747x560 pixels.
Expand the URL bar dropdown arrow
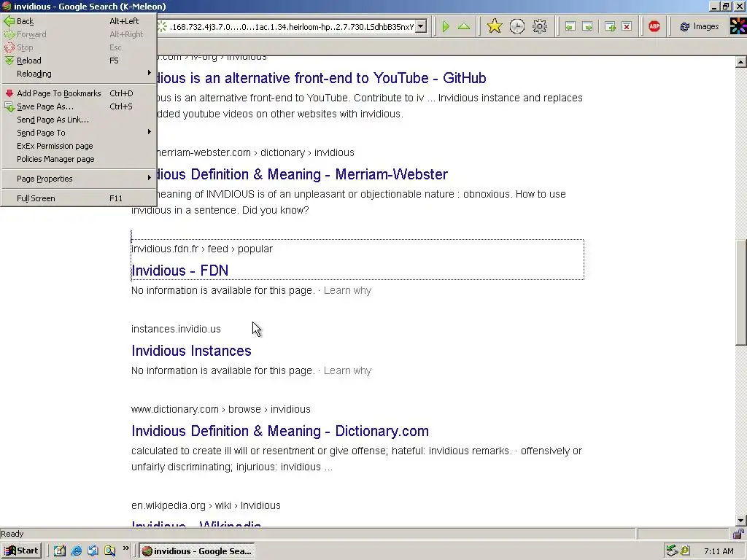click(421, 27)
